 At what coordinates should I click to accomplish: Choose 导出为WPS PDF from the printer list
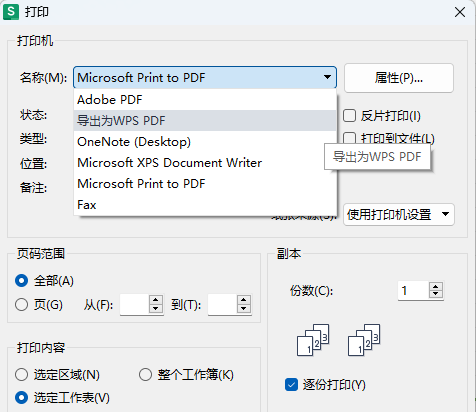tap(205, 120)
